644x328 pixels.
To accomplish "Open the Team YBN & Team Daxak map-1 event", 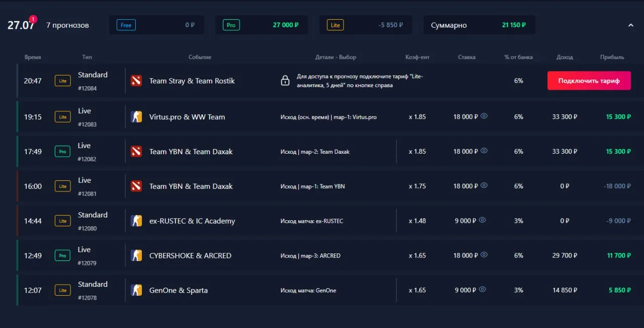I will click(x=191, y=186).
